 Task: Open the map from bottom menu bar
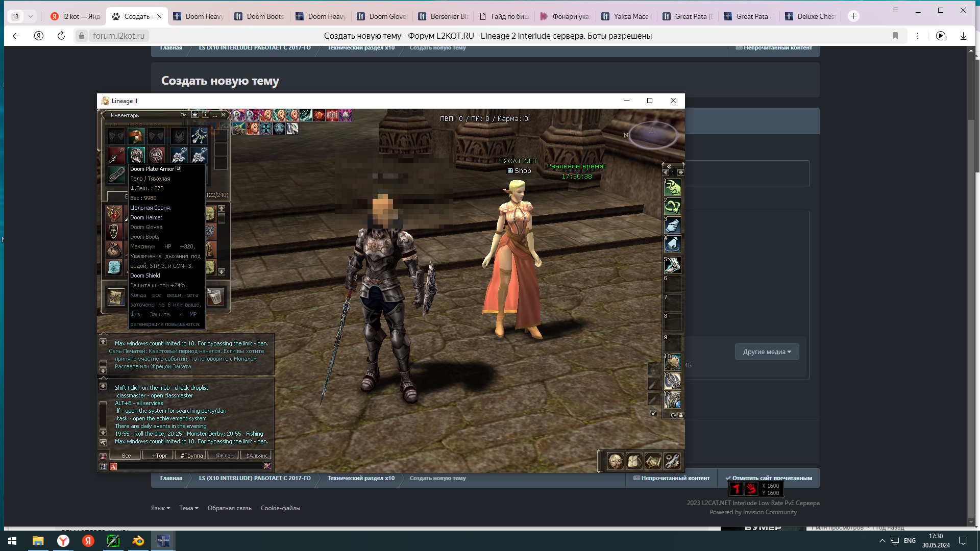pyautogui.click(x=653, y=461)
